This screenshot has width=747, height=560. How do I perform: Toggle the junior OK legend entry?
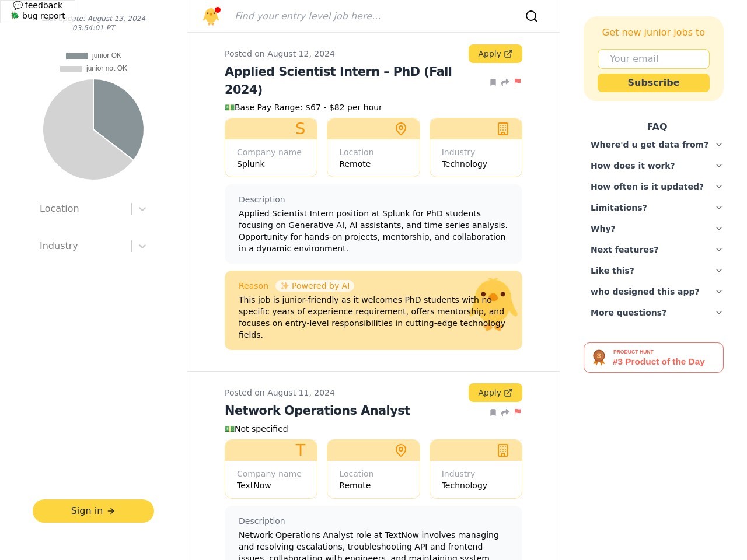pos(93,55)
